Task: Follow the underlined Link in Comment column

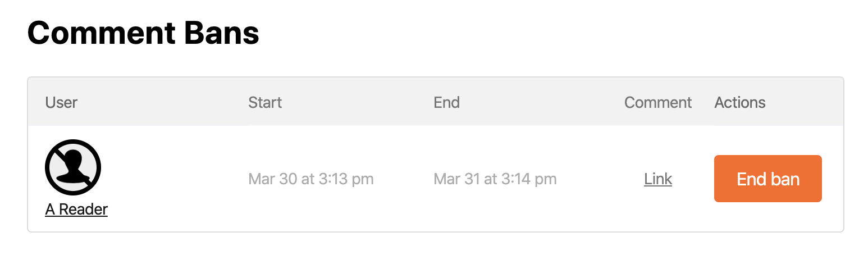Action: [658, 179]
